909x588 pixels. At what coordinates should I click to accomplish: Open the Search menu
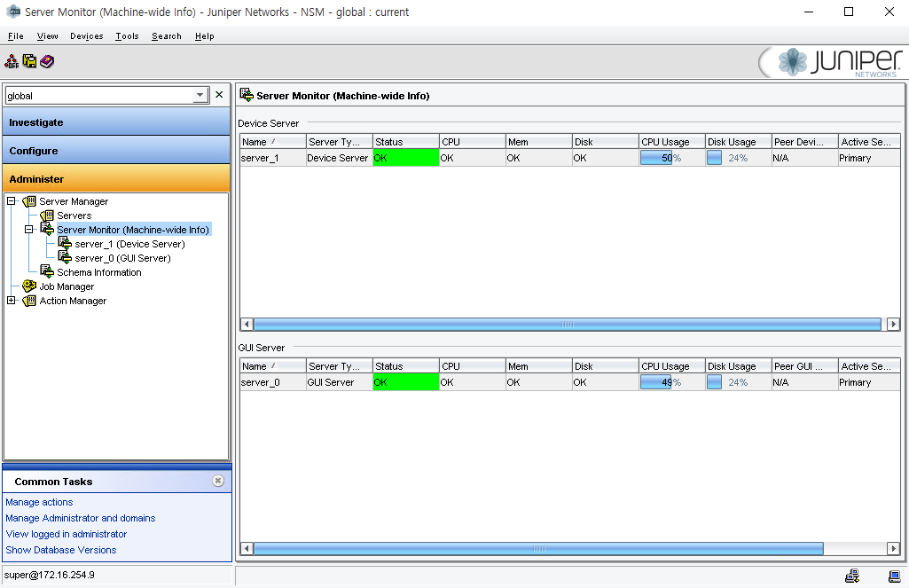click(x=167, y=36)
